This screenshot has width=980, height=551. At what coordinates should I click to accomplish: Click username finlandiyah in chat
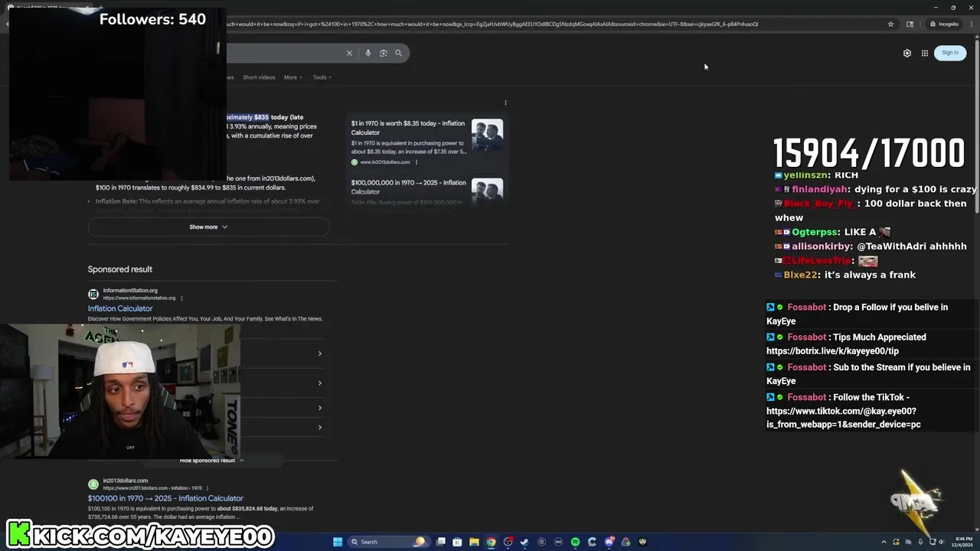click(x=819, y=189)
